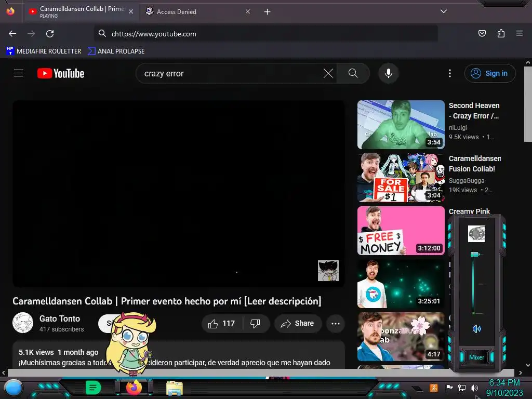Open the network tray icon
Screen dimensions: 532x399
(462, 388)
